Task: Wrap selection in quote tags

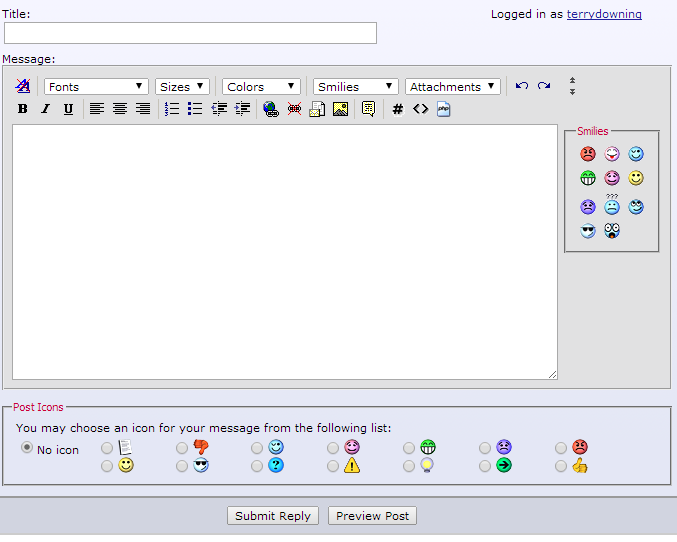Action: pyautogui.click(x=368, y=109)
